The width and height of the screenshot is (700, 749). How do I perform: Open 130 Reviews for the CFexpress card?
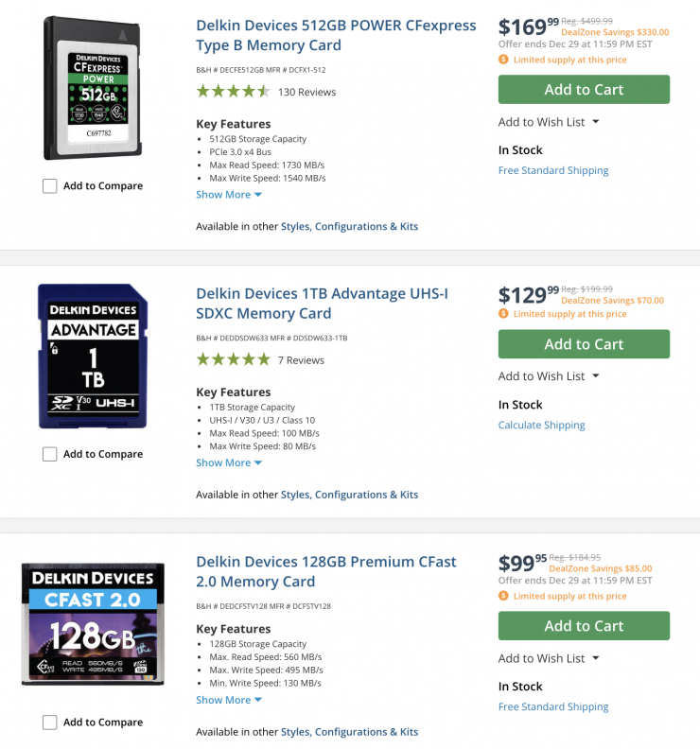pos(306,92)
